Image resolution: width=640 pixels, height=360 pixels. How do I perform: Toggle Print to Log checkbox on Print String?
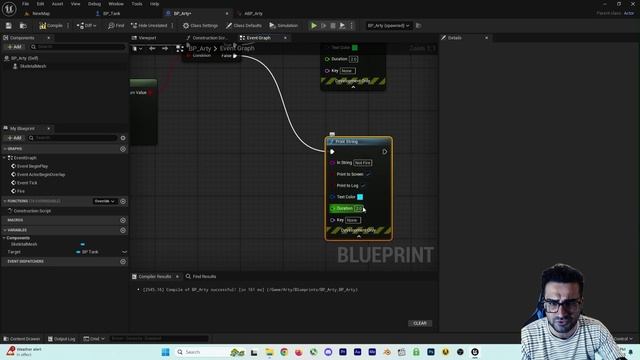click(x=363, y=186)
